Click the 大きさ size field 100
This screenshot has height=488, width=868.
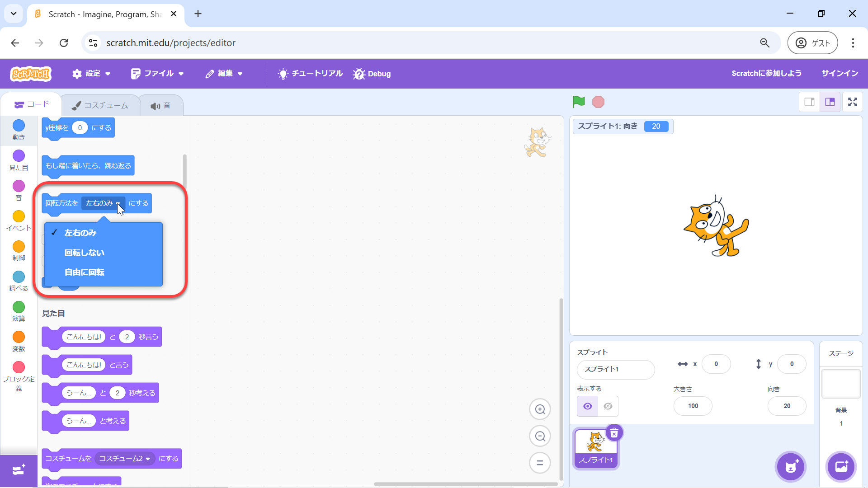click(693, 406)
